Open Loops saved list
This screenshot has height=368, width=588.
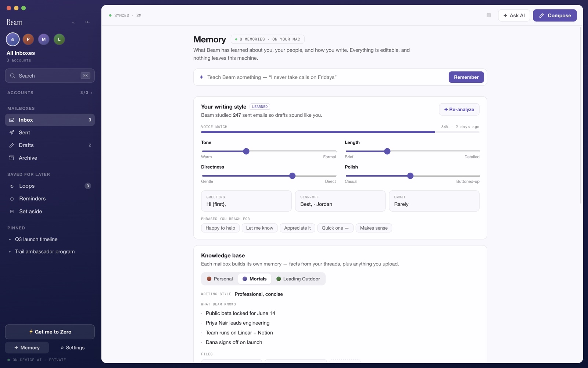click(x=50, y=186)
